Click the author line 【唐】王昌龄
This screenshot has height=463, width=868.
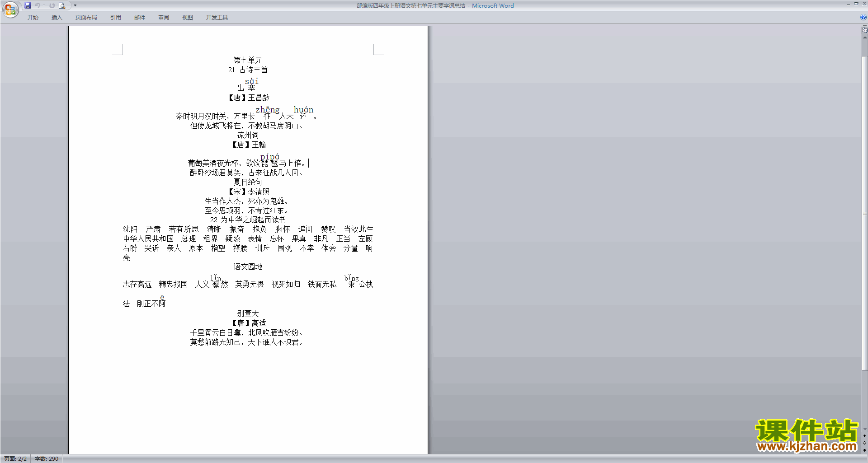[248, 98]
